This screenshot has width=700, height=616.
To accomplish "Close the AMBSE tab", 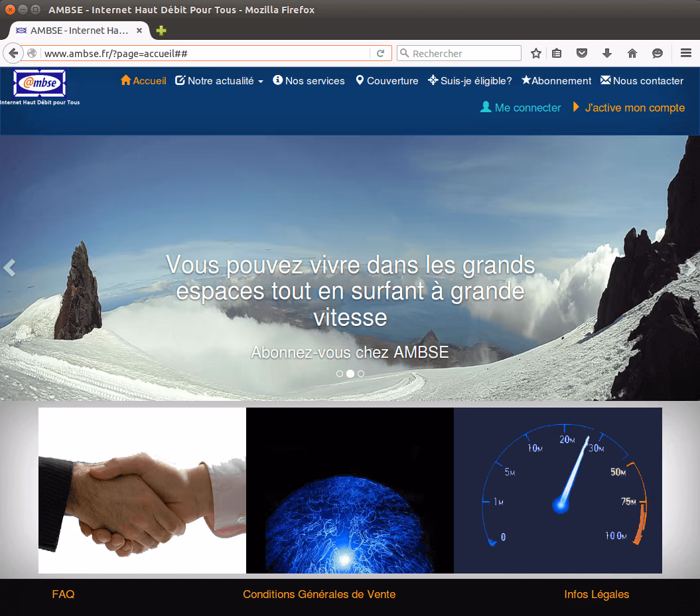I will (x=139, y=31).
